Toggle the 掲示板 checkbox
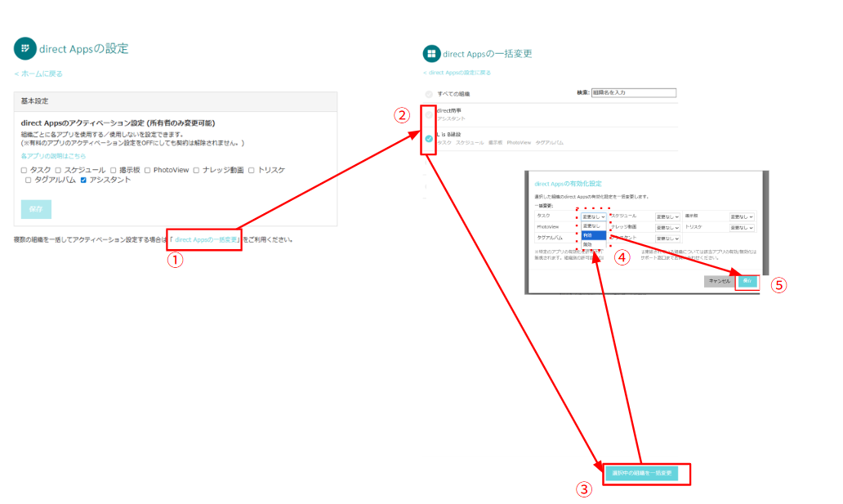Viewport: 843px width, 504px height. point(113,170)
